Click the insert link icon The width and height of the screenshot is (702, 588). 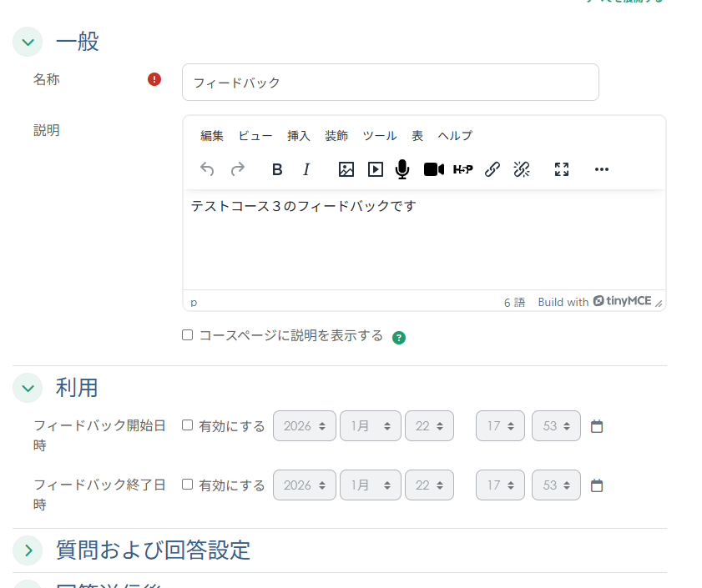[492, 169]
